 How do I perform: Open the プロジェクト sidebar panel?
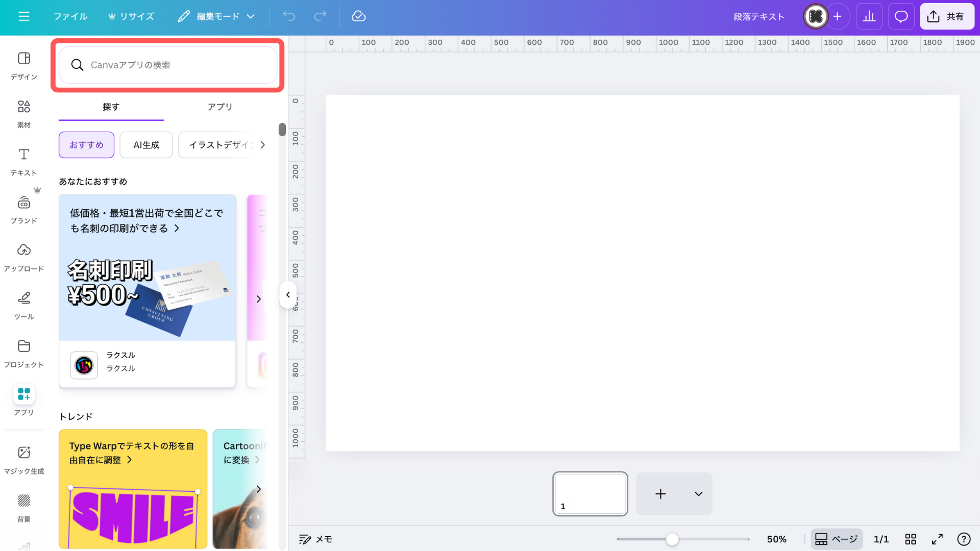click(x=24, y=354)
